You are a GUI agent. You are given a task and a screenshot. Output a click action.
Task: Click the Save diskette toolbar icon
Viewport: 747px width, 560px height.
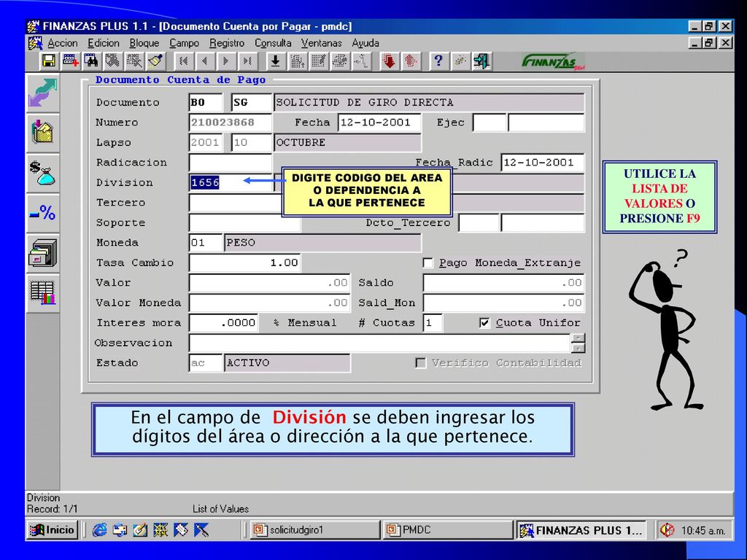tap(49, 61)
